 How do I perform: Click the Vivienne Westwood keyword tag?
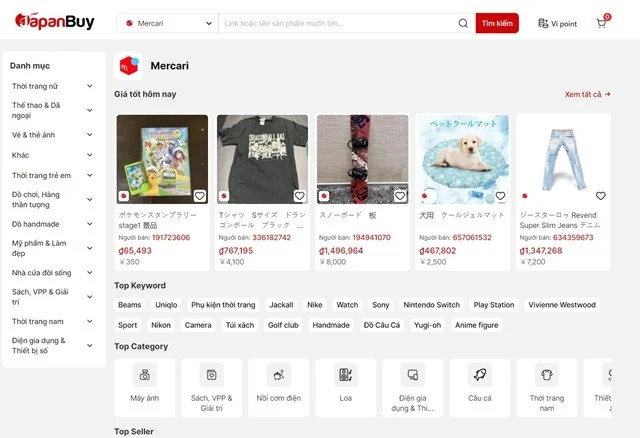(x=562, y=305)
